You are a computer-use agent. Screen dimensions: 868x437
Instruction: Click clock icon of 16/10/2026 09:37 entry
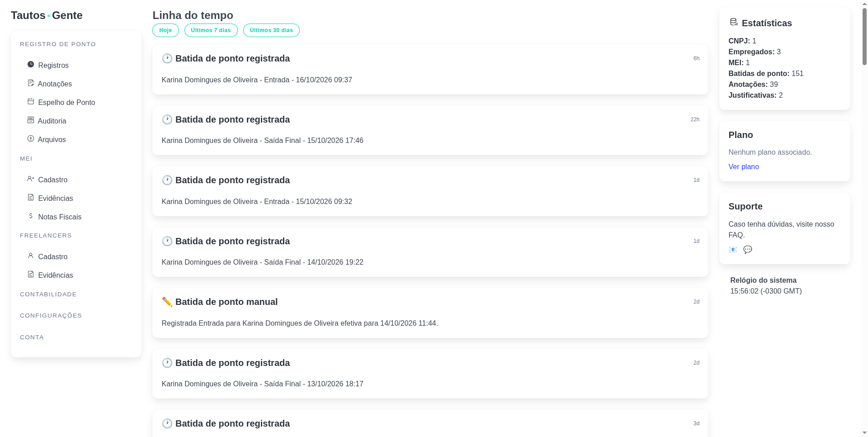click(167, 58)
